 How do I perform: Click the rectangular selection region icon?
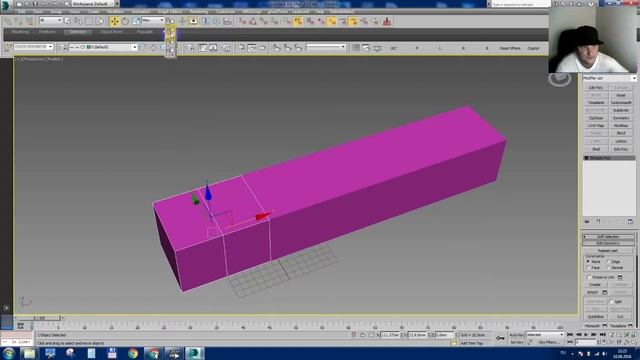[89, 21]
